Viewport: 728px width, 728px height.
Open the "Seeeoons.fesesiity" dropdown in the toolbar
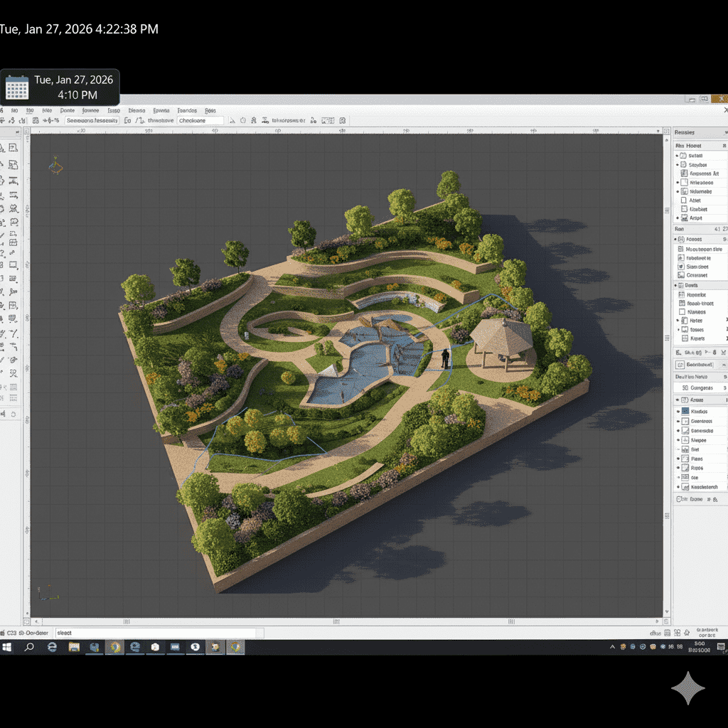[92, 121]
